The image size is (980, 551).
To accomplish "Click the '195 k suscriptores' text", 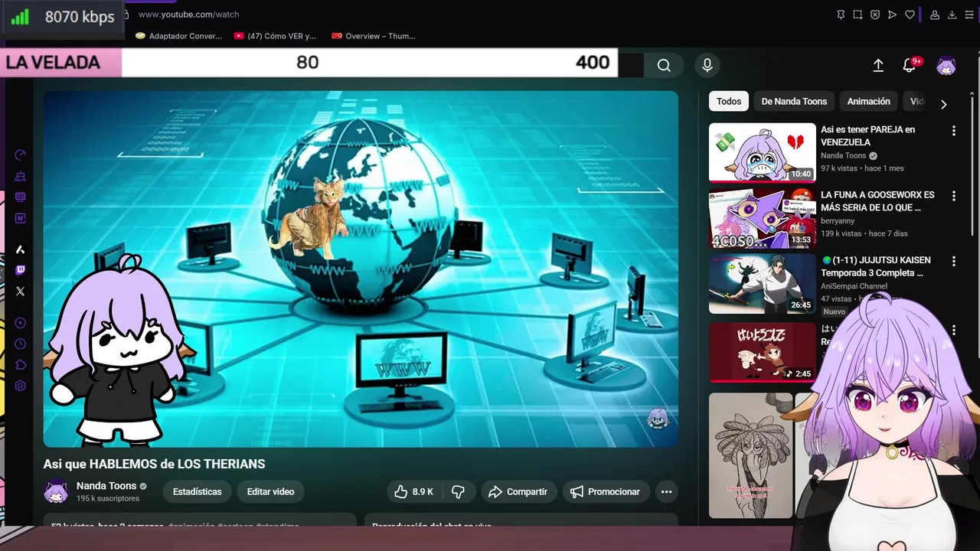I will (x=108, y=499).
